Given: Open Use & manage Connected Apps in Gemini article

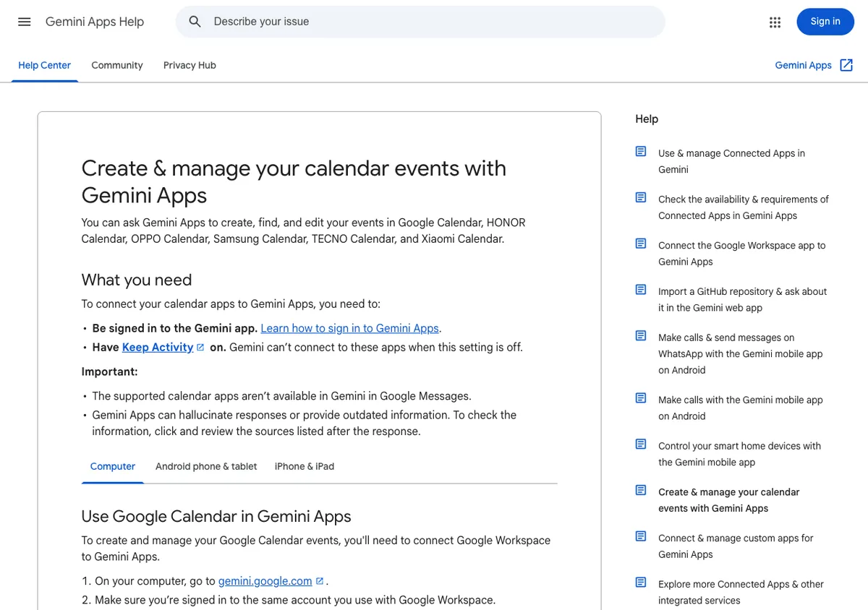Looking at the screenshot, I should click(x=731, y=161).
